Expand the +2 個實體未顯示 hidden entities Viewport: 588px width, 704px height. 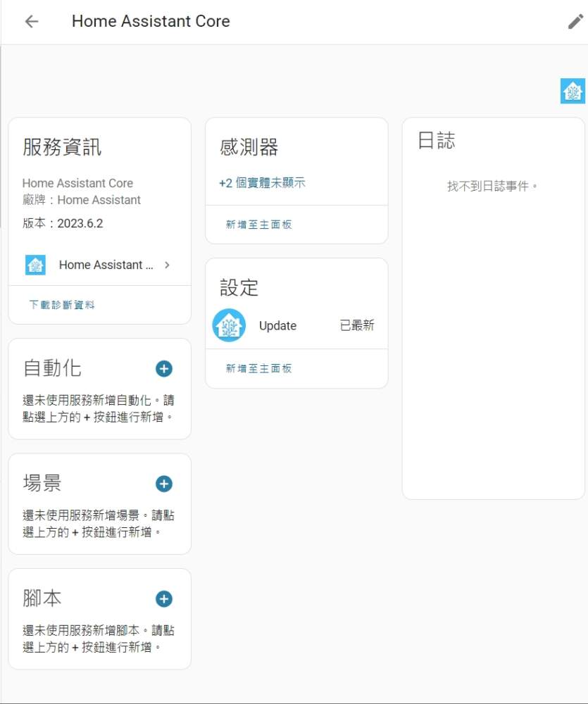[262, 183]
